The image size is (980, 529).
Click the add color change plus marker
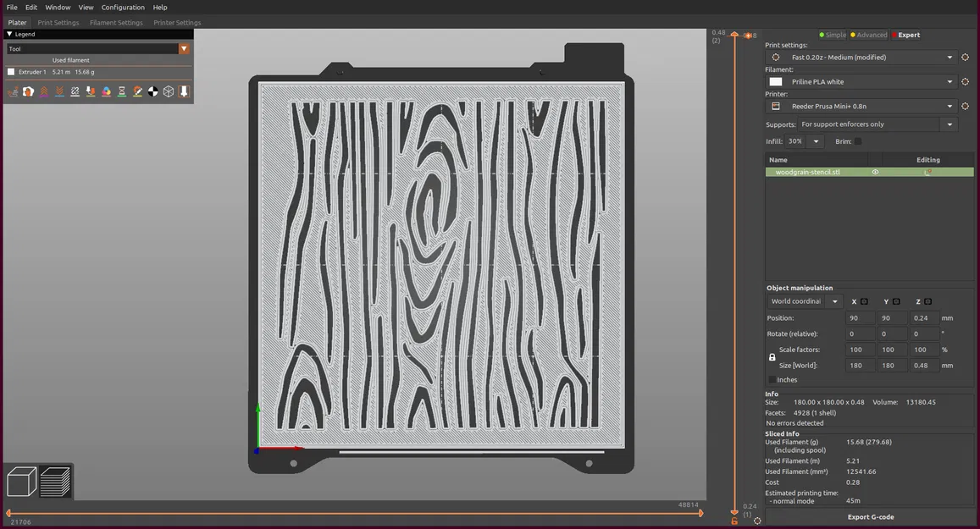click(x=748, y=36)
